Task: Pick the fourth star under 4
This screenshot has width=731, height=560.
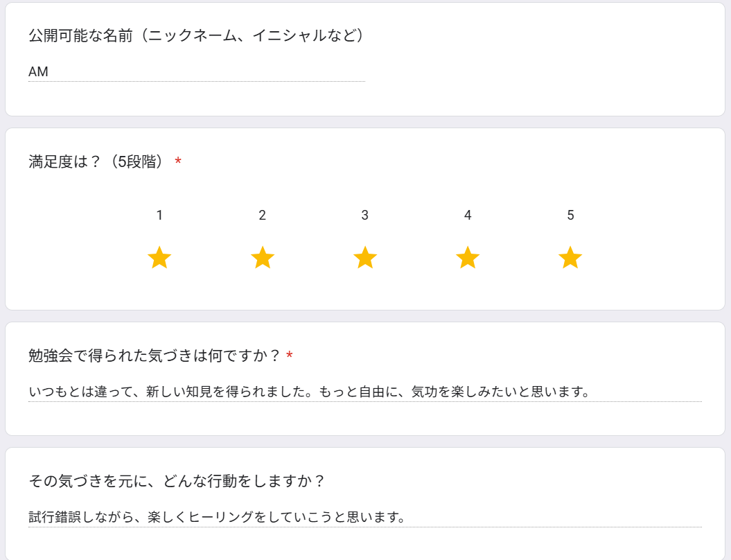Action: tap(468, 257)
